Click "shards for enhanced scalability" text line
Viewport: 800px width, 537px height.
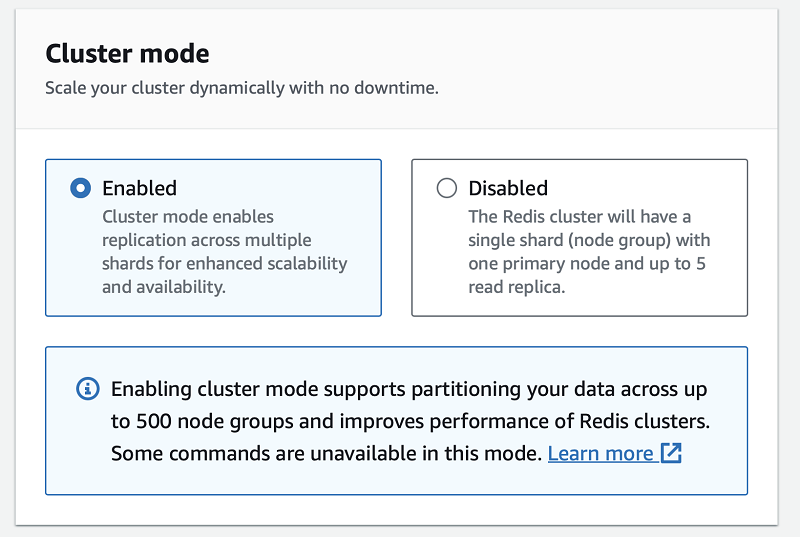tap(224, 264)
